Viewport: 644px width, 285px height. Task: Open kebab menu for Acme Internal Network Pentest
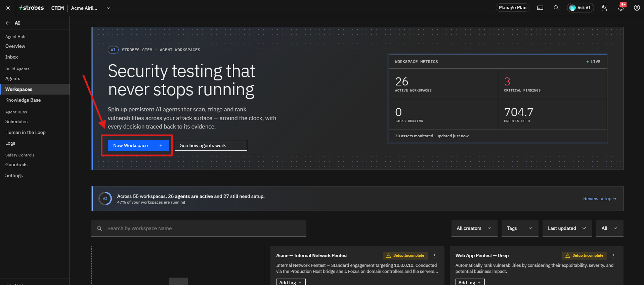435,256
